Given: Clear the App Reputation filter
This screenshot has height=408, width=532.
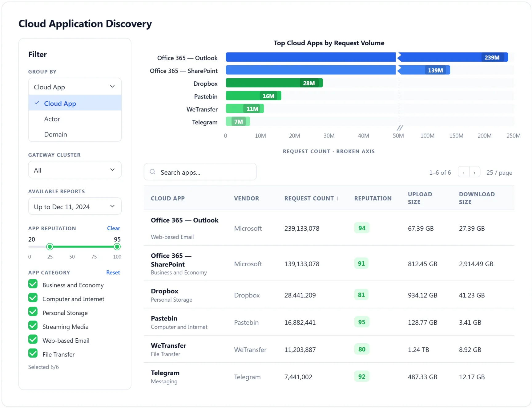Looking at the screenshot, I should click(113, 228).
